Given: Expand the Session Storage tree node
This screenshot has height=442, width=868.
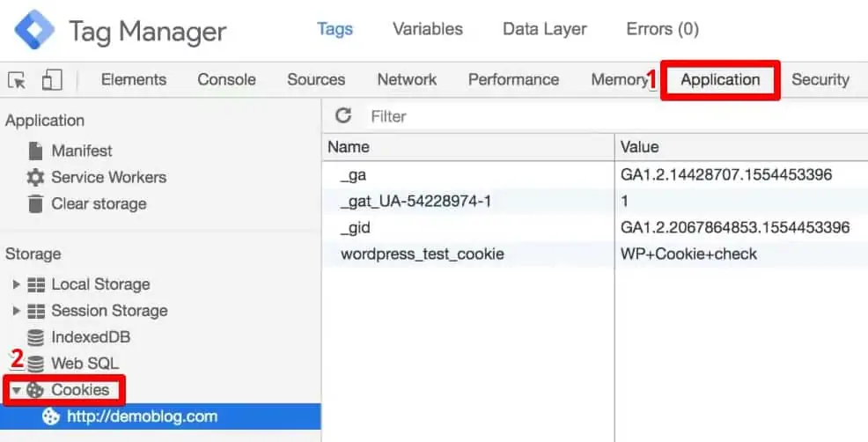Looking at the screenshot, I should click(16, 312).
